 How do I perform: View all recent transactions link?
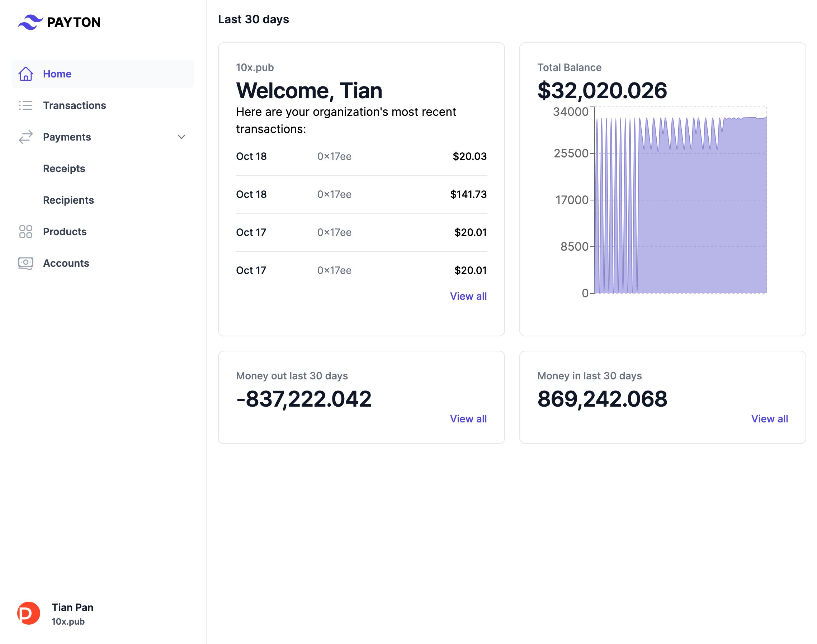click(x=468, y=296)
